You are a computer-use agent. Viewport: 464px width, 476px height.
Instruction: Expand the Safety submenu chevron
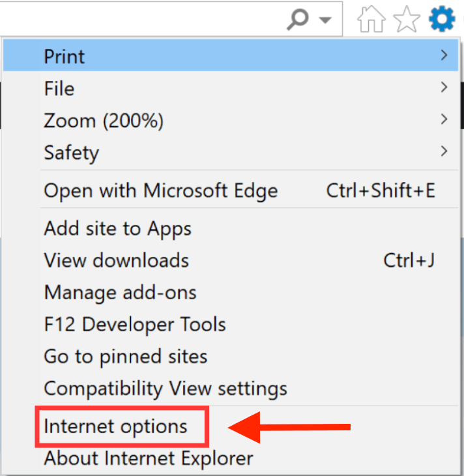pos(444,151)
